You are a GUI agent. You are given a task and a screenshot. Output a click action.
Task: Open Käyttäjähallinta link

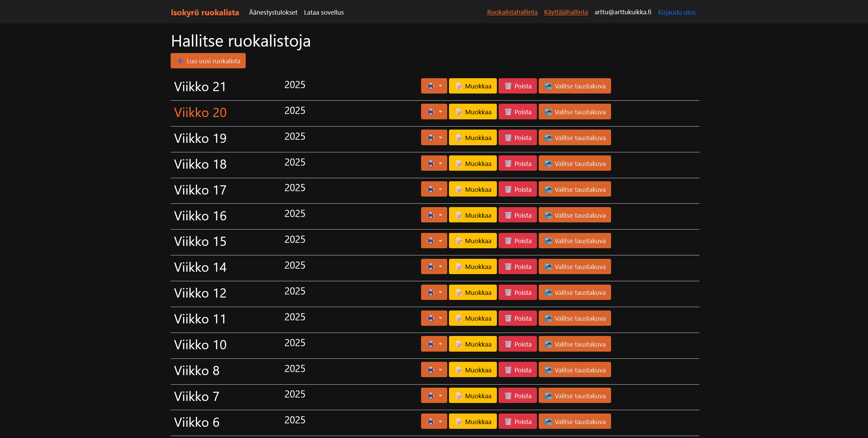tap(566, 12)
